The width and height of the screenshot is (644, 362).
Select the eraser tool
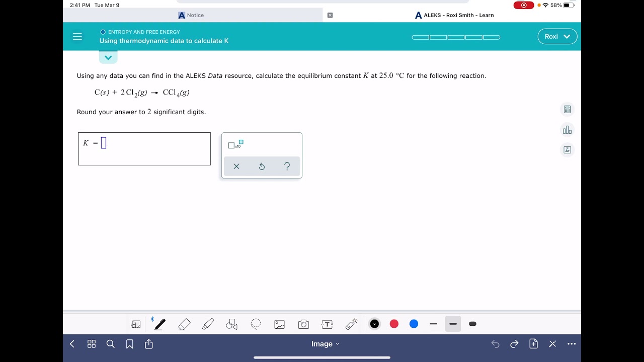[x=184, y=324]
